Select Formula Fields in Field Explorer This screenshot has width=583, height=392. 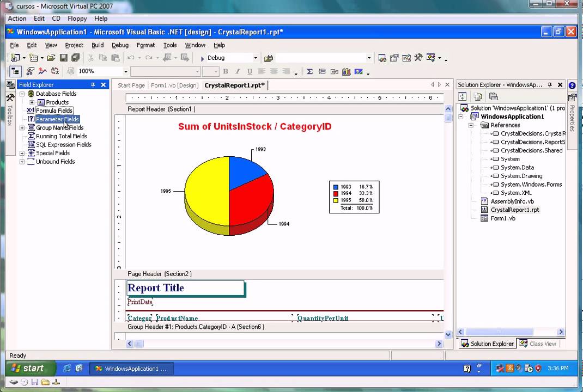54,111
